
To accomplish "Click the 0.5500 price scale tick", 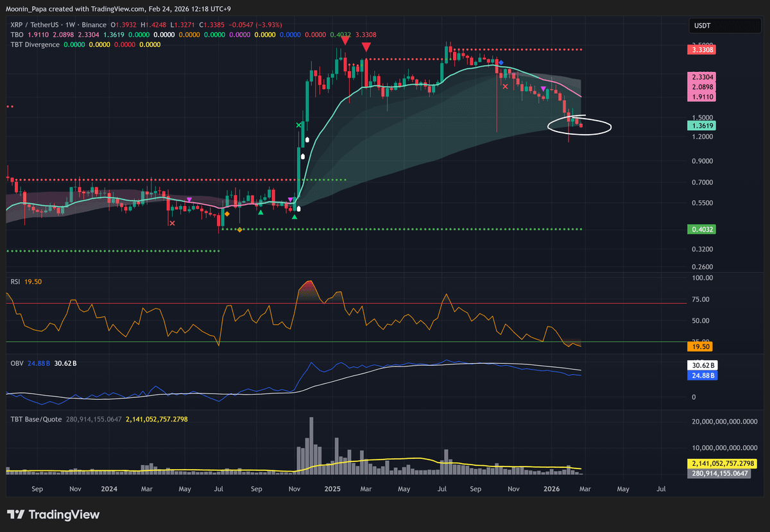I will (x=701, y=203).
